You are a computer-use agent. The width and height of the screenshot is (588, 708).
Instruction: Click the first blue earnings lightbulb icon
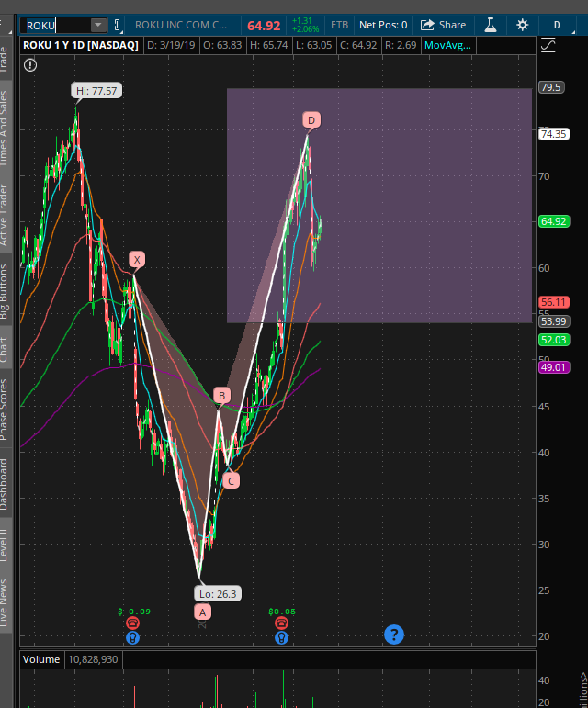[x=133, y=636]
